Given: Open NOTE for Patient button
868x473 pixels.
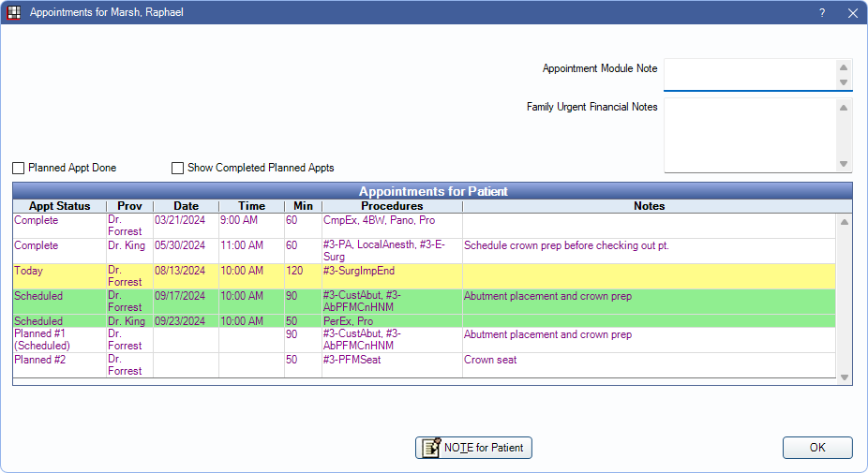Looking at the screenshot, I should [473, 448].
